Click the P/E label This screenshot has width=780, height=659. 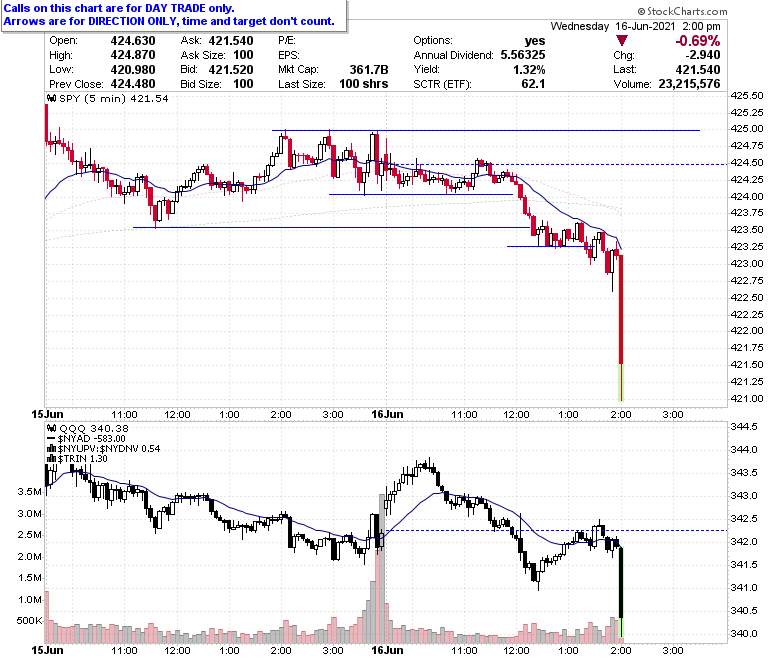[287, 41]
